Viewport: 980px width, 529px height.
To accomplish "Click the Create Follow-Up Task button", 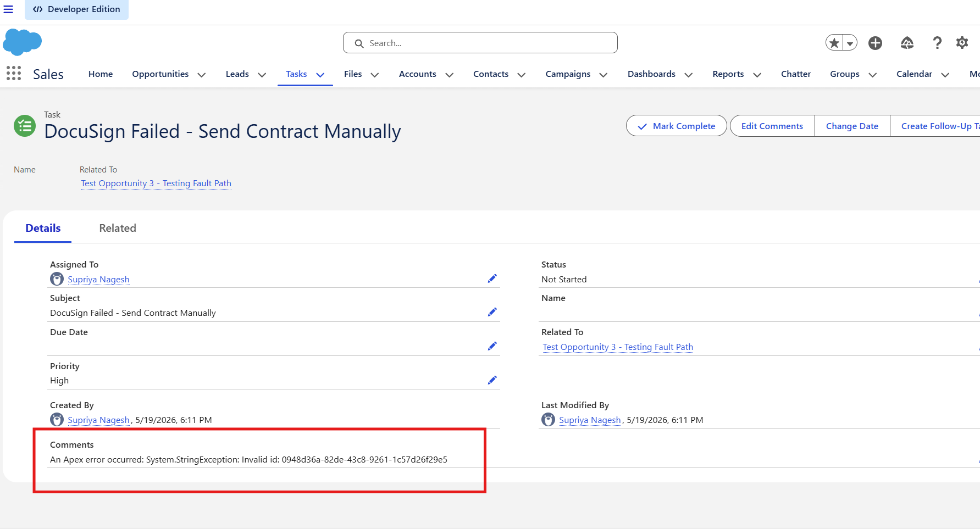I will (935, 126).
